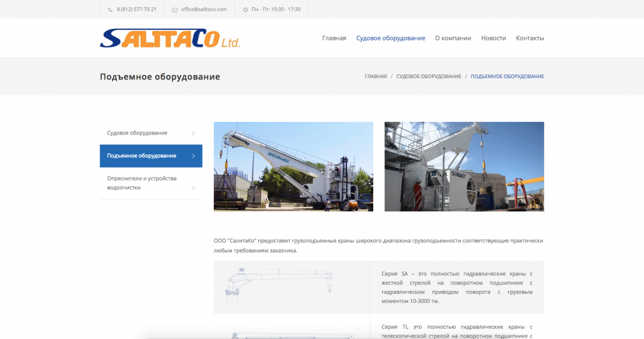
Task: Click chevron on highlighted Подъемное оборудование
Action: [193, 156]
